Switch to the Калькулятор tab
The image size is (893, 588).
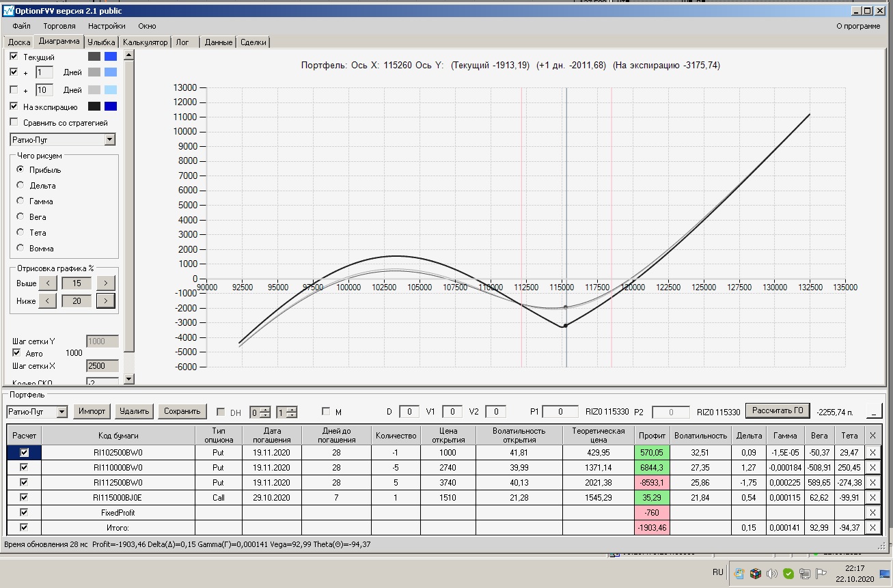(x=145, y=42)
